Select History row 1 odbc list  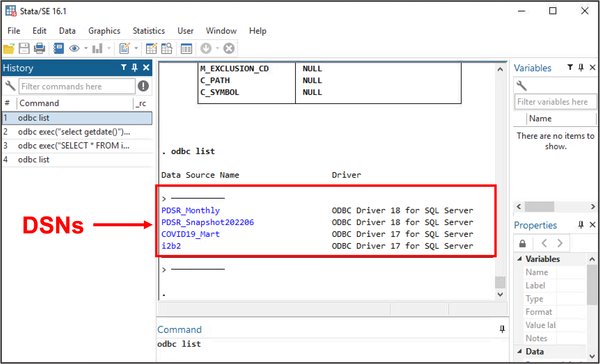click(77, 118)
